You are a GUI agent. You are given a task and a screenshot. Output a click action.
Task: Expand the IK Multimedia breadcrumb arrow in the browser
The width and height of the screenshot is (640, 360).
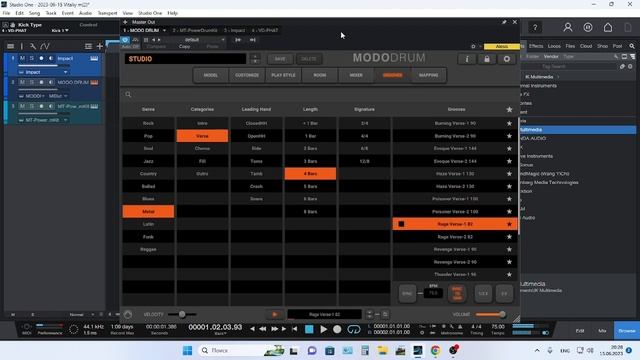point(558,77)
